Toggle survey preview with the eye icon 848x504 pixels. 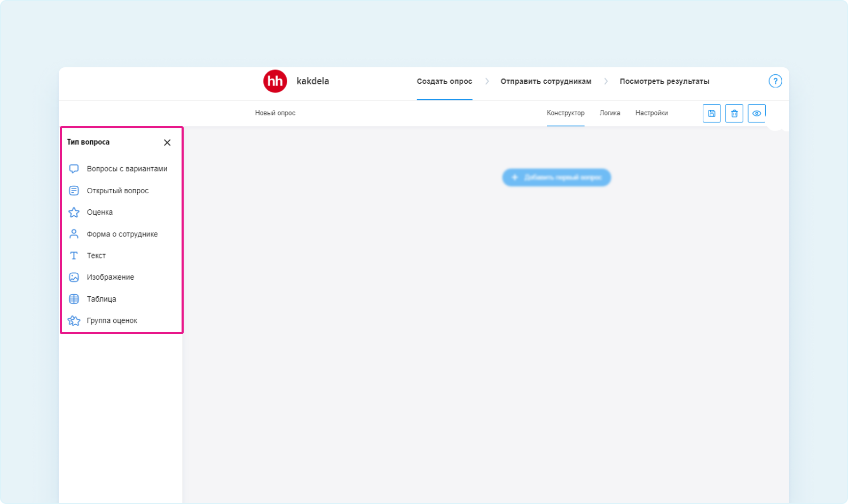[757, 113]
